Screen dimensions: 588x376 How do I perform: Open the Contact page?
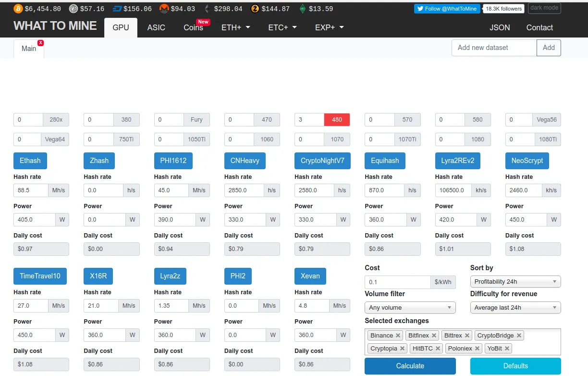(x=539, y=27)
